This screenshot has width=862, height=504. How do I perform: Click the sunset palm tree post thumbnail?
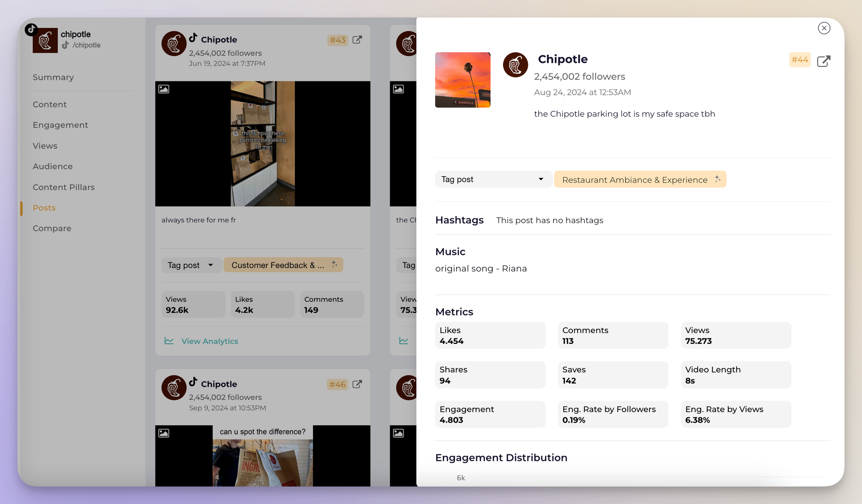coord(462,80)
